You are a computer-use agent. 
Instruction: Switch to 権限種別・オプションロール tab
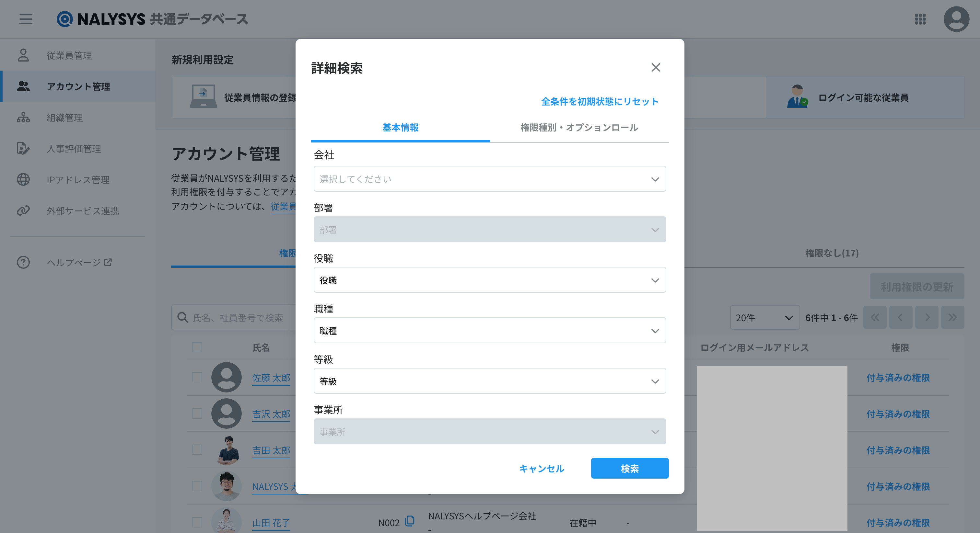[579, 128]
